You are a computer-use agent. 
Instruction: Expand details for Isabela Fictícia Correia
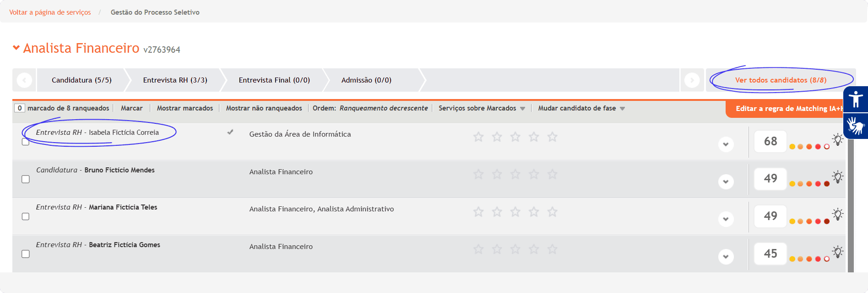coord(726,144)
